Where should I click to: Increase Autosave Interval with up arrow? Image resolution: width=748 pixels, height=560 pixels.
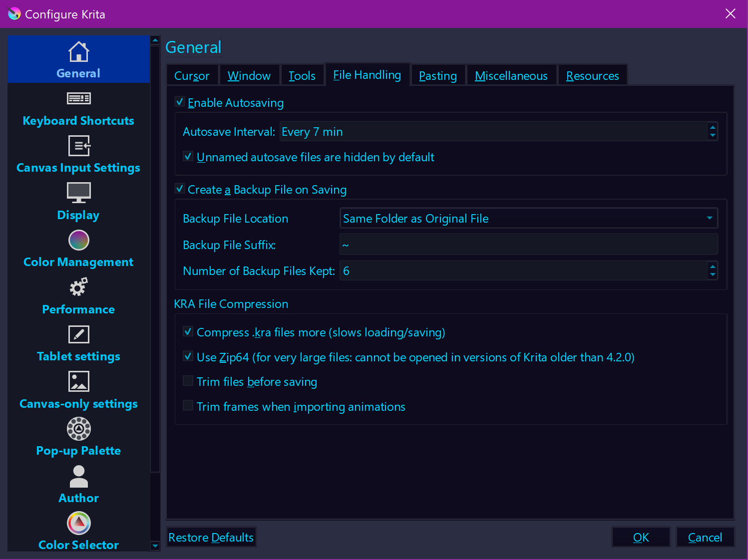[713, 128]
